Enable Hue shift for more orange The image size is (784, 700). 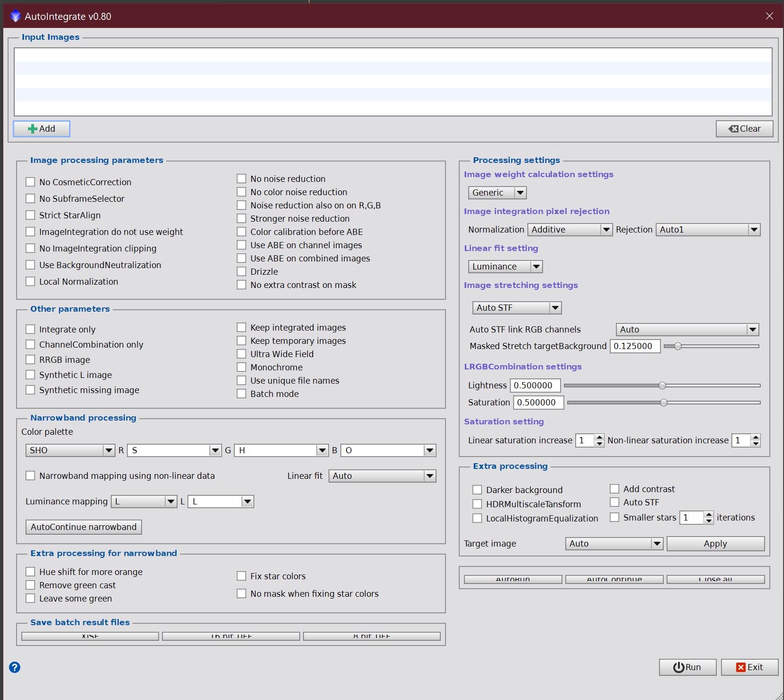[x=30, y=572]
